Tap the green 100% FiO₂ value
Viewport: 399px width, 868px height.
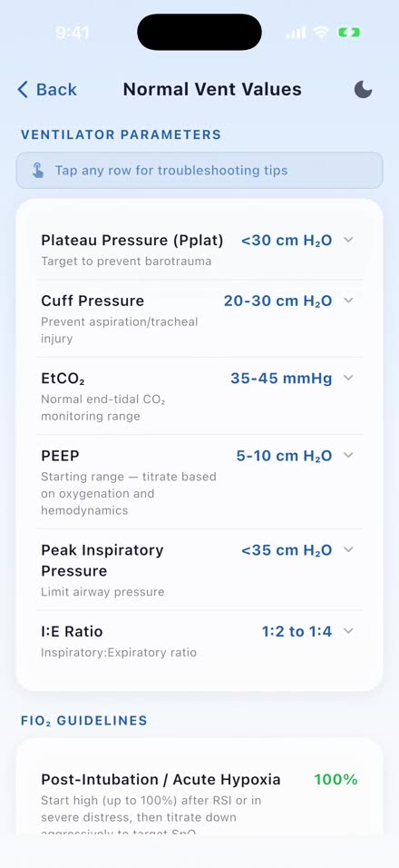point(336,779)
